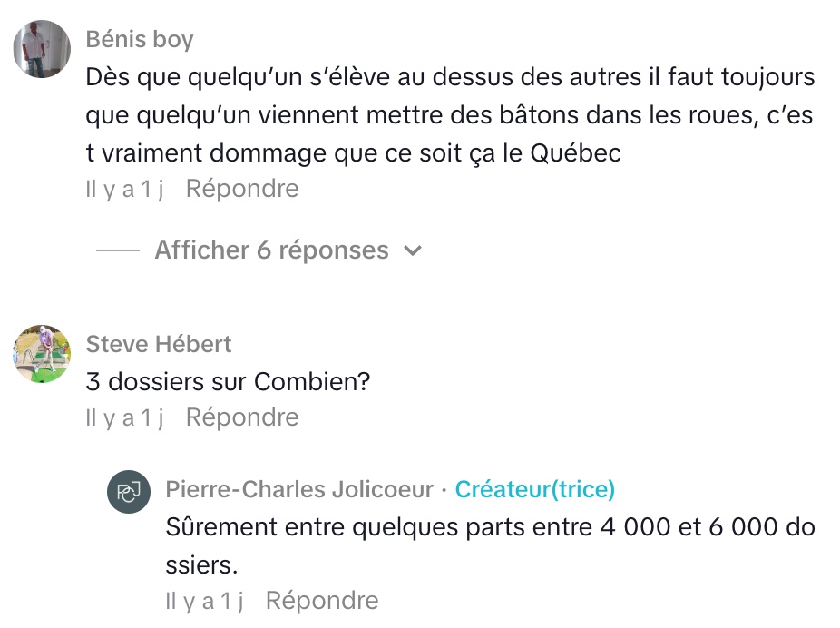The height and width of the screenshot is (628, 840).
Task: Visit the Steve Hébert username link
Action: tap(159, 345)
